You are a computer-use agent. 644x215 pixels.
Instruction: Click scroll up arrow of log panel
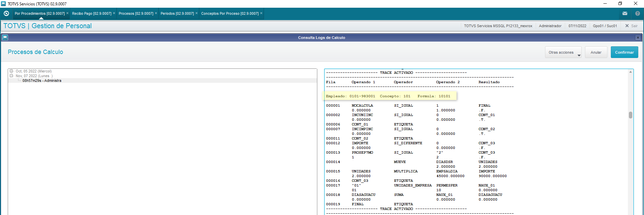pos(631,72)
